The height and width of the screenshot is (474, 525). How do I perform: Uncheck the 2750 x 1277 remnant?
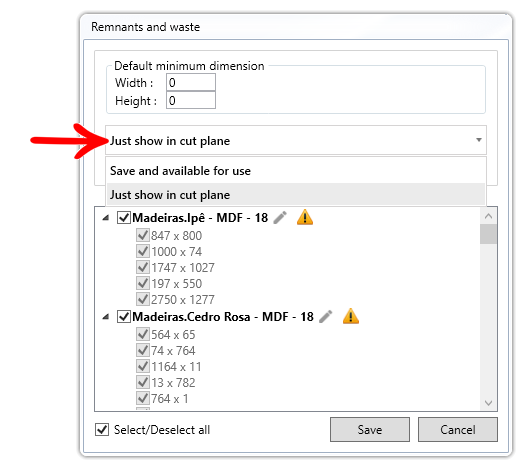(x=143, y=299)
